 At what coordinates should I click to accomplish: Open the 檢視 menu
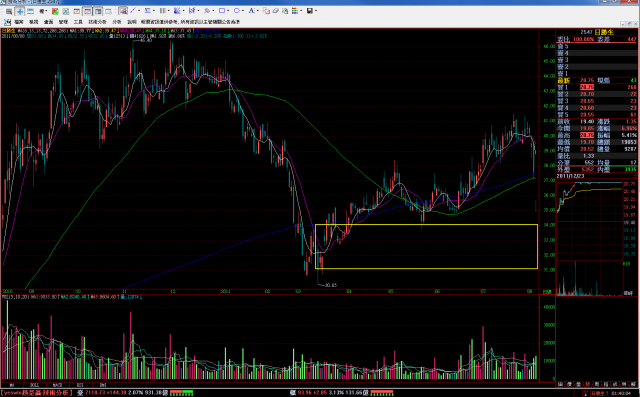33,22
